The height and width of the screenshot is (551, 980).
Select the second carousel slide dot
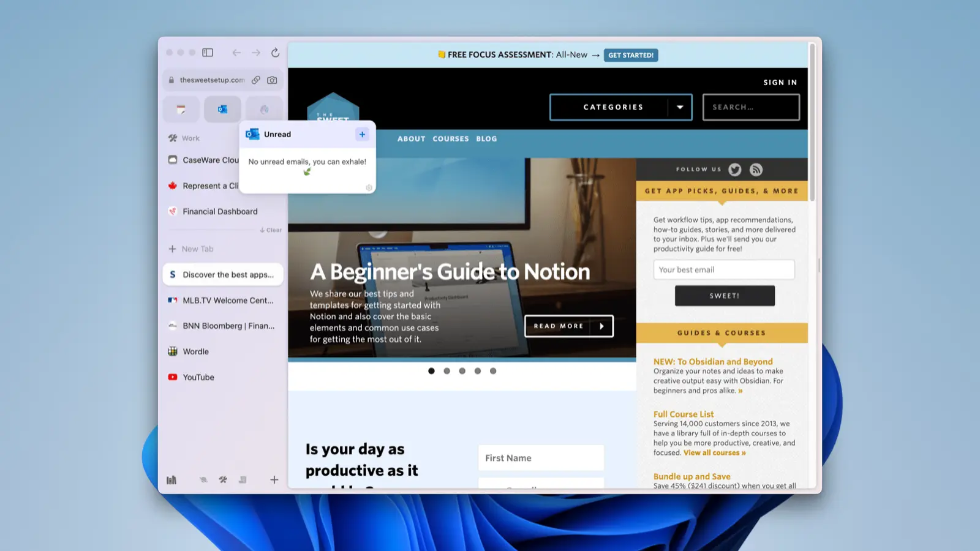(x=447, y=371)
